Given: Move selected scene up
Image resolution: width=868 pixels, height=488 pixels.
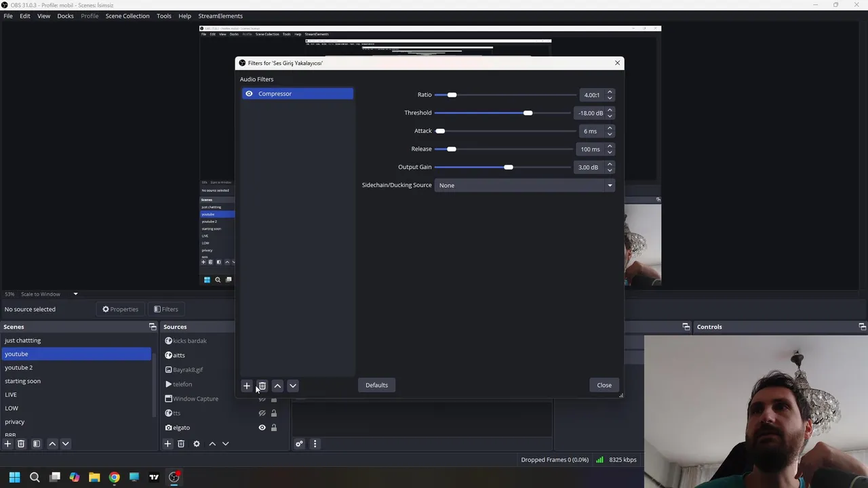Looking at the screenshot, I should pos(52,444).
